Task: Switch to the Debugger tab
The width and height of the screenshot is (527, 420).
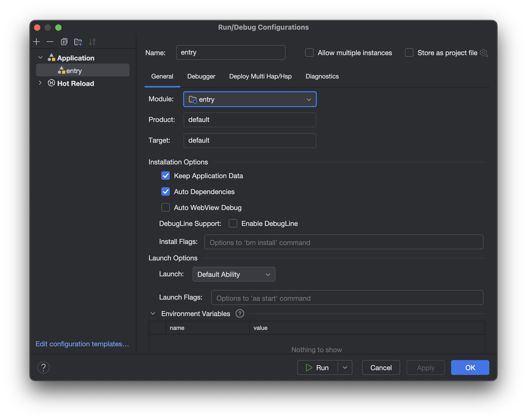Action: (x=201, y=76)
